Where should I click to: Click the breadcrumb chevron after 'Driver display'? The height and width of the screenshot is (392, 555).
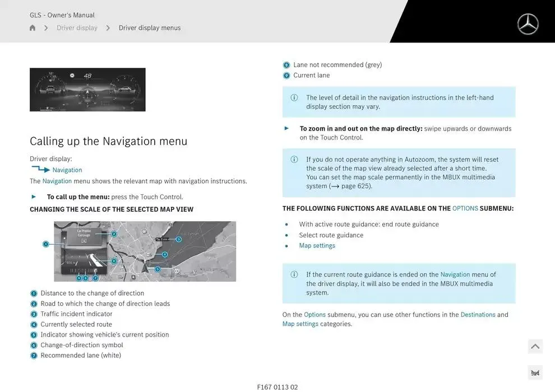point(108,27)
